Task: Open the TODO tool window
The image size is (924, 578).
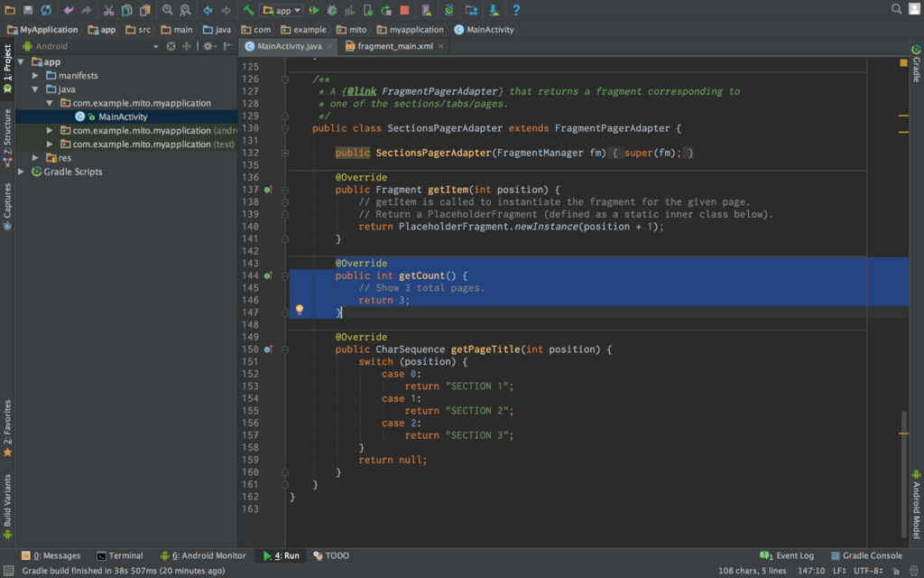Action: pyautogui.click(x=331, y=555)
